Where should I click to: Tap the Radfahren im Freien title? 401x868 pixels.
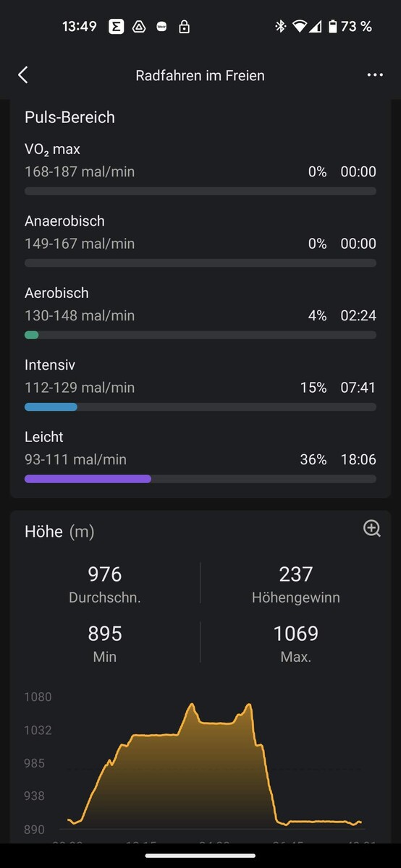pyautogui.click(x=200, y=75)
